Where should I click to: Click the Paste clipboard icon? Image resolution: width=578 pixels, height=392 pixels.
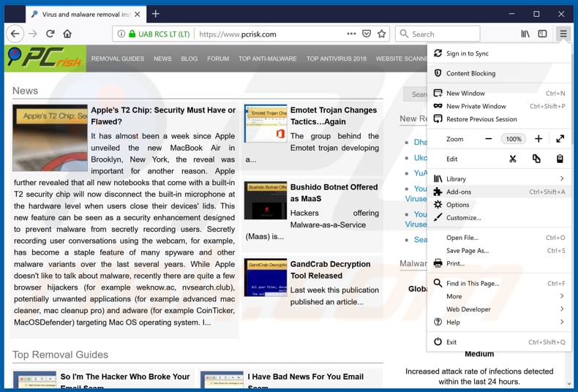560,159
